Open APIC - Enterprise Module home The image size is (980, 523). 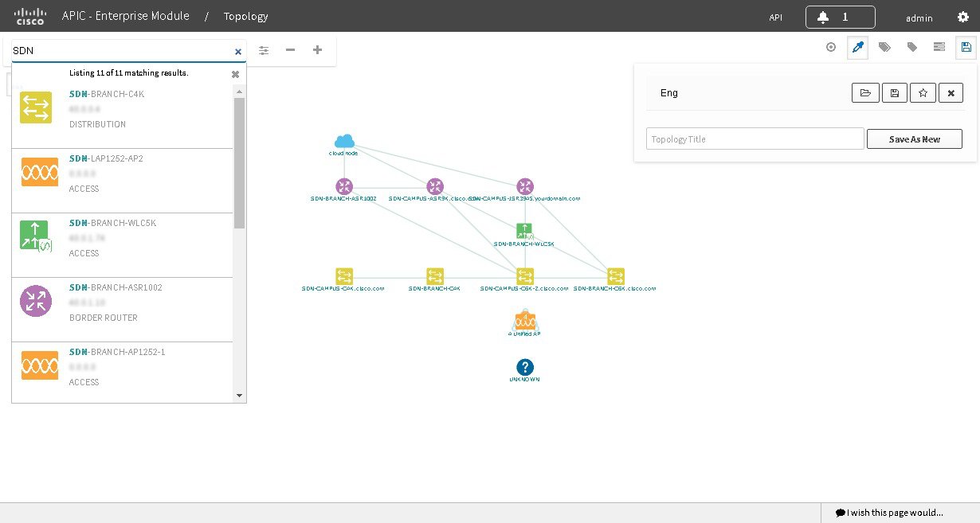tap(125, 16)
